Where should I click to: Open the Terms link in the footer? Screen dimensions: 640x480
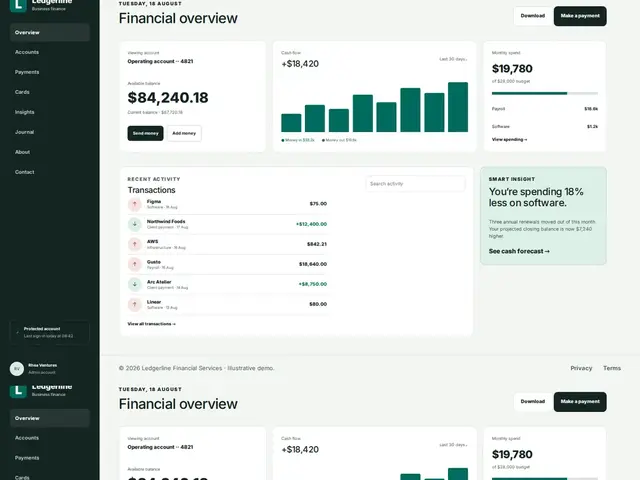click(612, 368)
